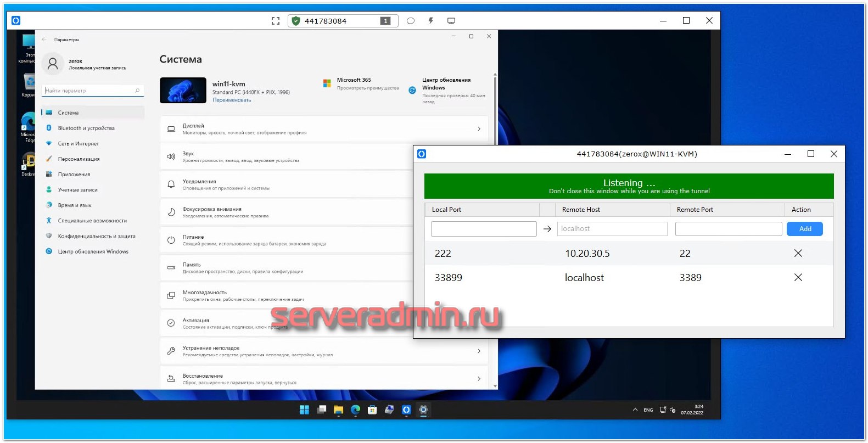Toggle fullscreen mode in the remote session toolbar
Screen dimensions: 868x443
coord(276,21)
